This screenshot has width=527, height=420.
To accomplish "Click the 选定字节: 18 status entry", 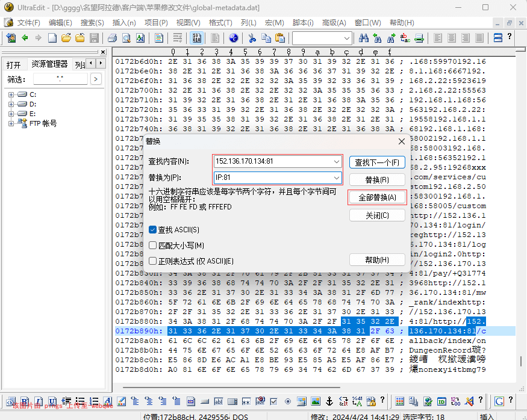I will pos(424,416).
